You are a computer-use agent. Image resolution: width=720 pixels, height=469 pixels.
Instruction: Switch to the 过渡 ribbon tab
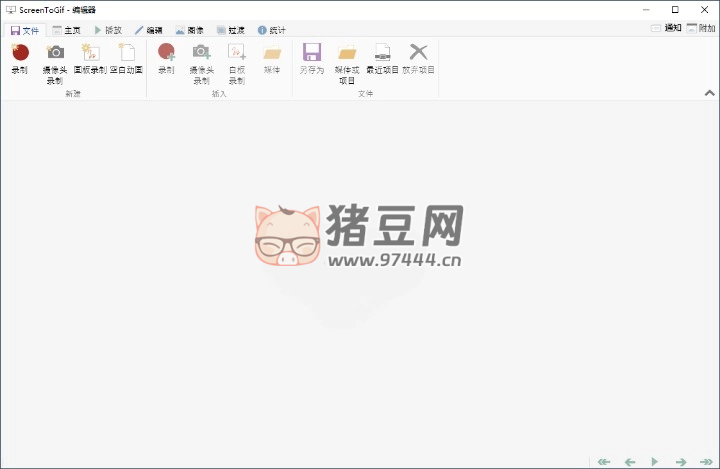pos(231,30)
